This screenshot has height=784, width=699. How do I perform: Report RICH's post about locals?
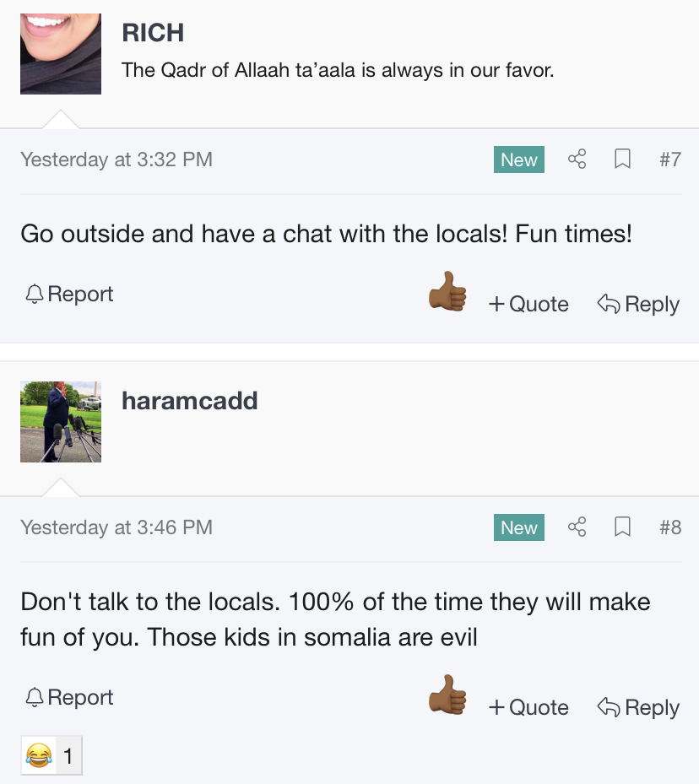point(69,294)
